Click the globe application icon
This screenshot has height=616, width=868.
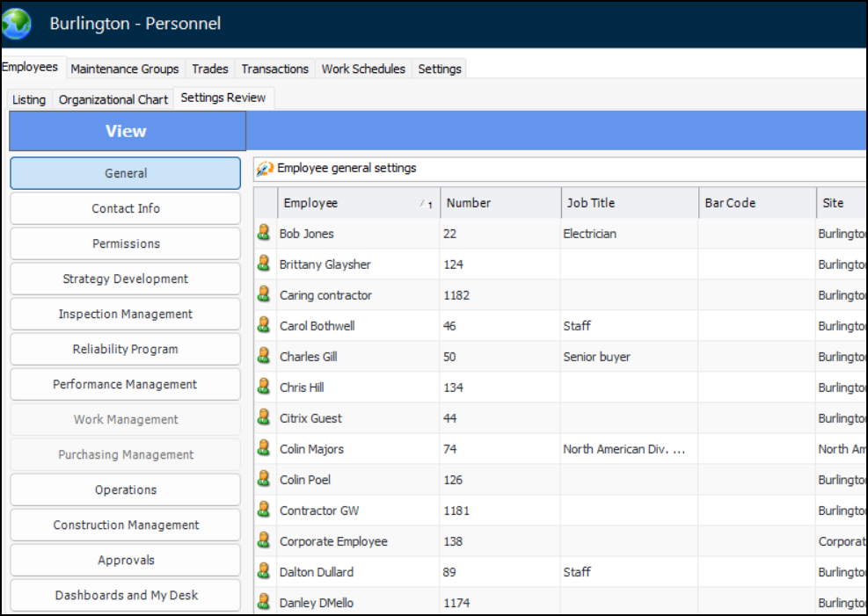tap(17, 23)
